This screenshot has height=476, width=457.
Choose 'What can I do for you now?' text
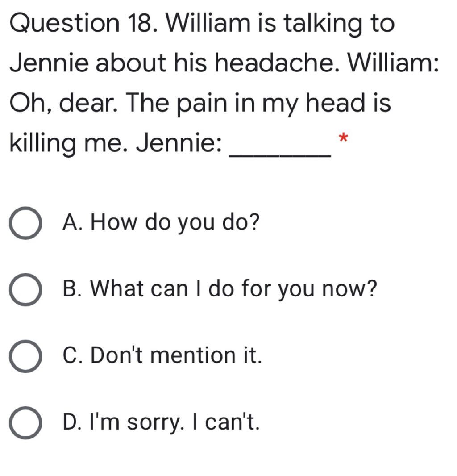click(234, 289)
